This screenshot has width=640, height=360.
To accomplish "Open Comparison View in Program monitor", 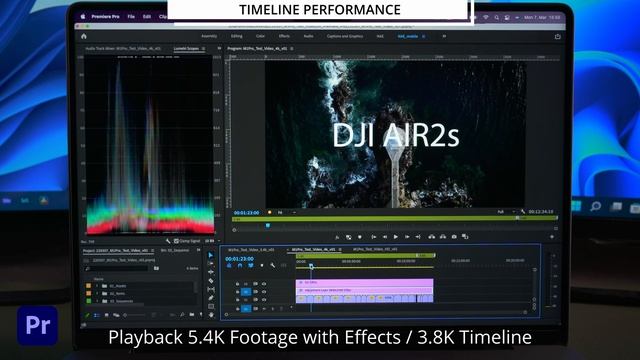I will tap(465, 237).
